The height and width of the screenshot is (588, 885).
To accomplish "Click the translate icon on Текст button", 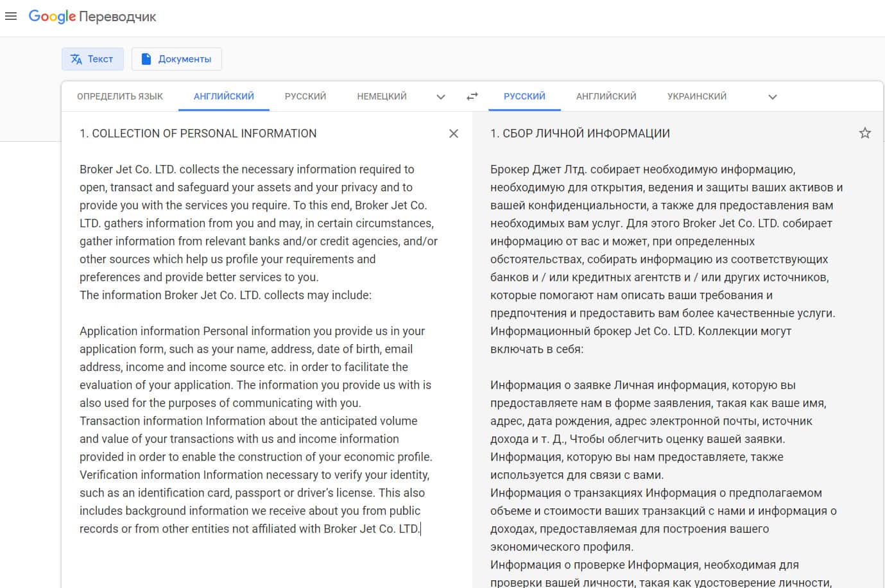I will [x=76, y=59].
